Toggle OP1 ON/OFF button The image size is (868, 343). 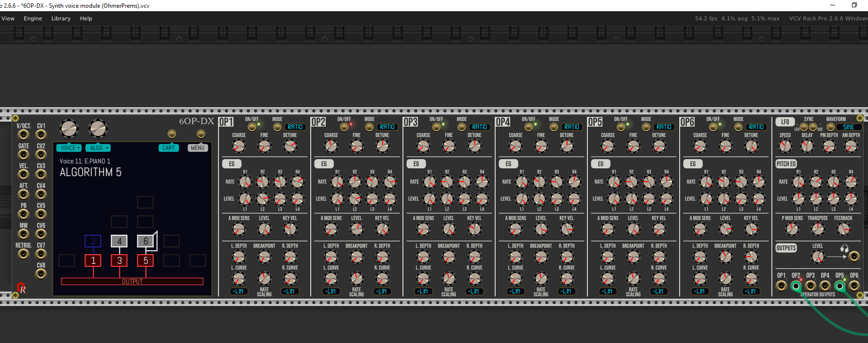point(251,127)
